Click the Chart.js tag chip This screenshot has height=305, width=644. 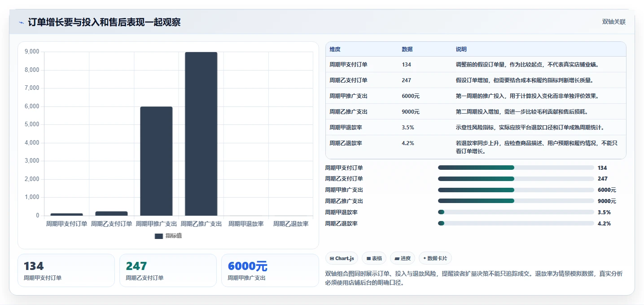(342, 258)
